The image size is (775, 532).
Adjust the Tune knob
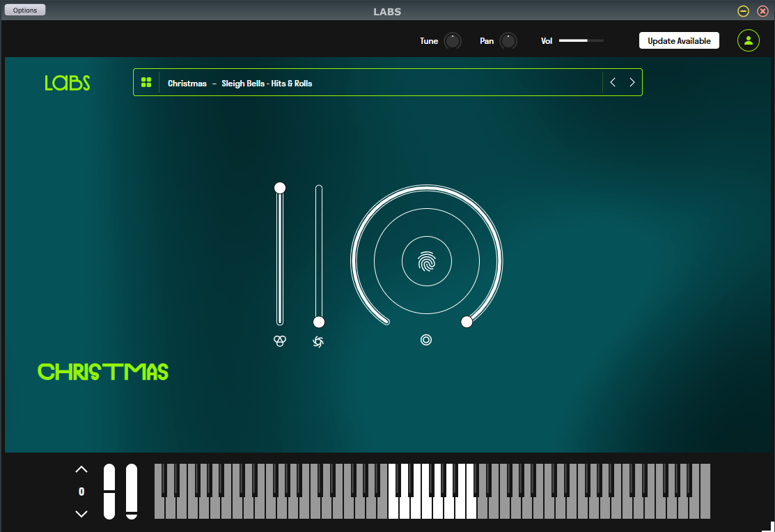[452, 41]
